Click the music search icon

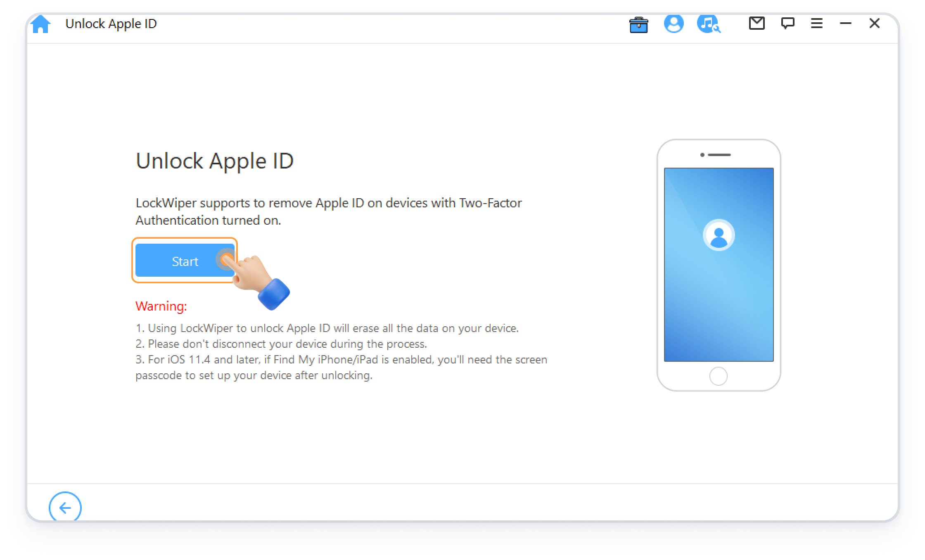[x=708, y=24]
